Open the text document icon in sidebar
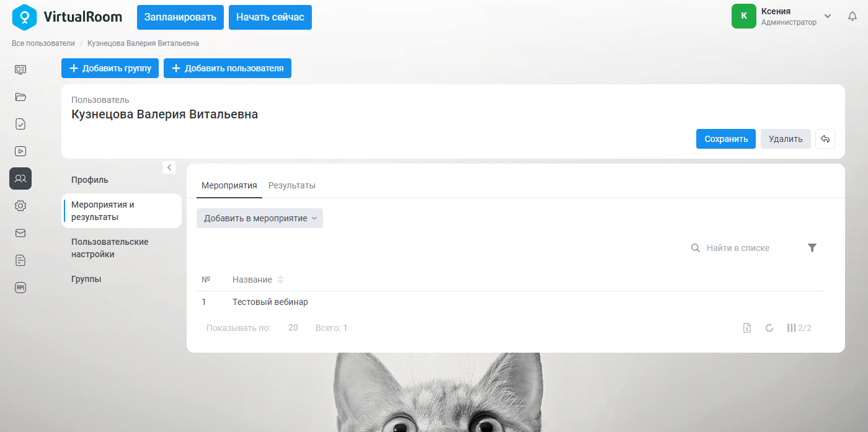 [x=20, y=260]
